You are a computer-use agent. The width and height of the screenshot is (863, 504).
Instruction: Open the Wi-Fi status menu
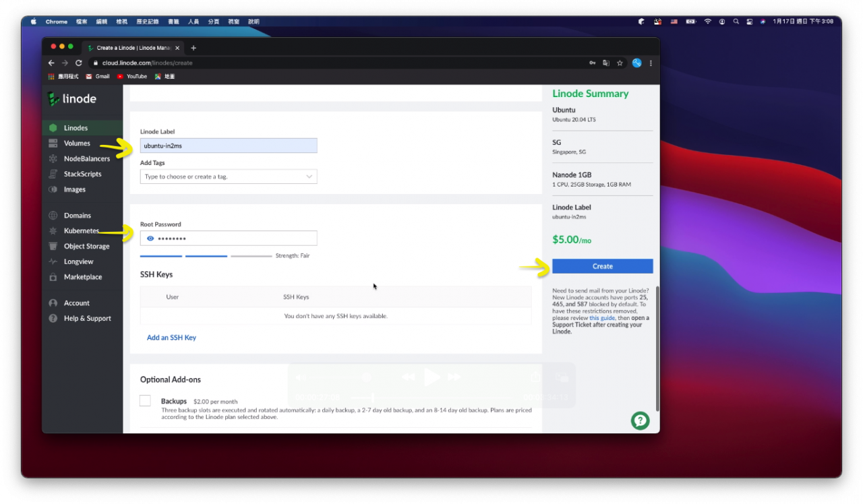point(708,22)
